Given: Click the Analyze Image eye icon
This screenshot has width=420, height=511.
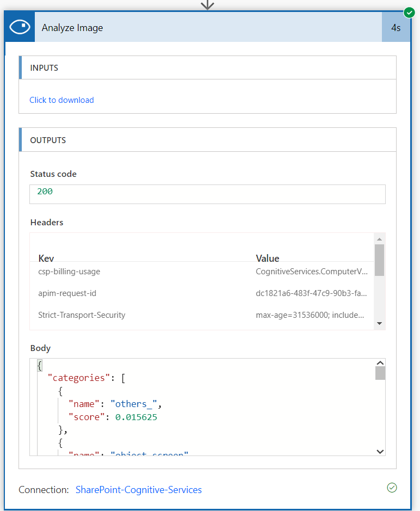Looking at the screenshot, I should [x=20, y=28].
